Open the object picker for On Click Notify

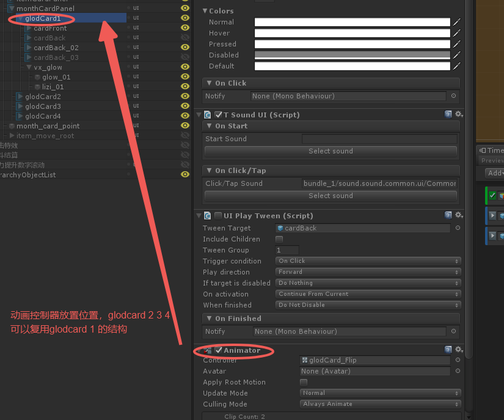coord(453,96)
